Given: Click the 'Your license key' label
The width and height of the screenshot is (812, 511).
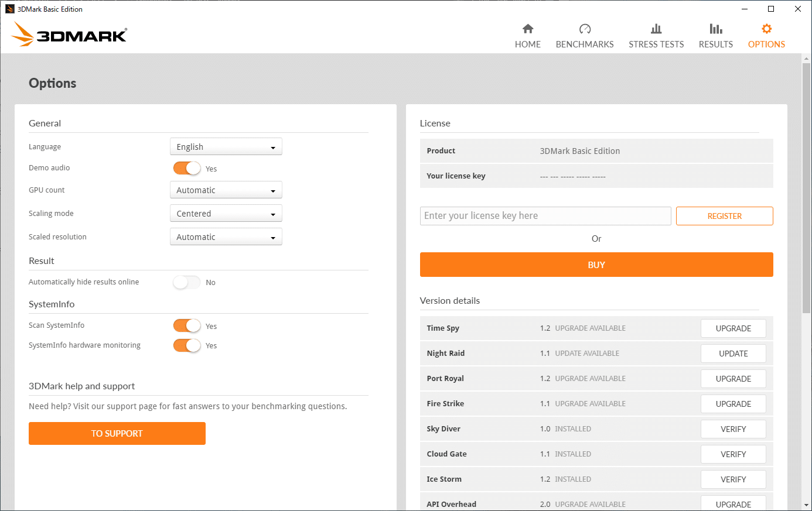Looking at the screenshot, I should [456, 176].
